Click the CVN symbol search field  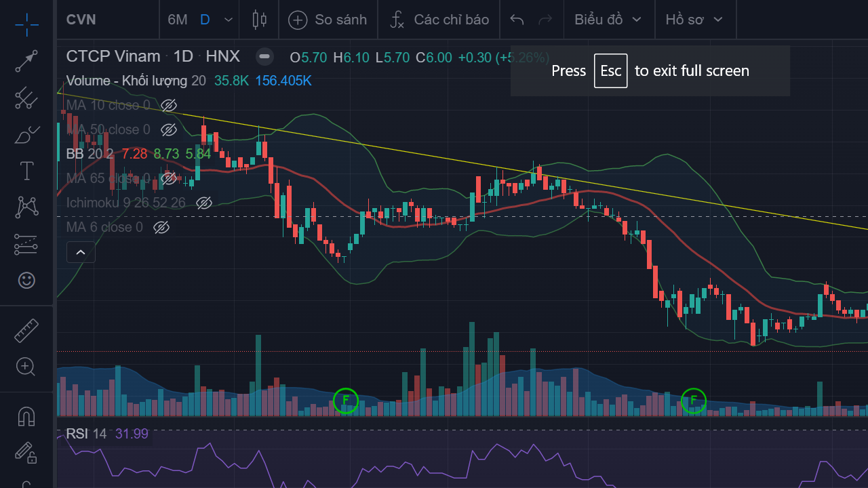click(x=102, y=20)
